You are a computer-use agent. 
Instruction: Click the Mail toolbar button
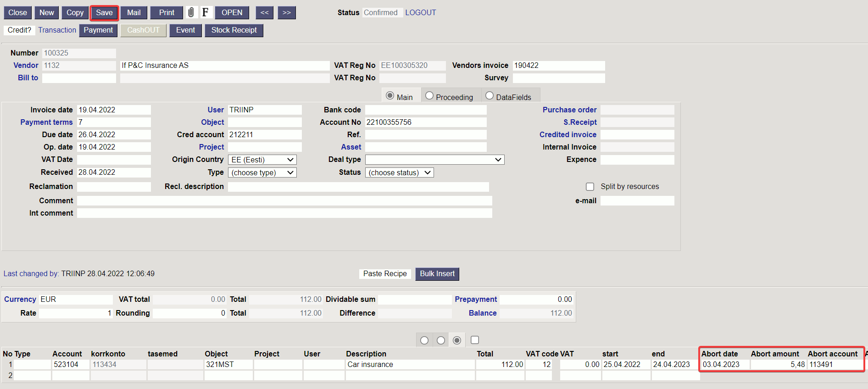[134, 12]
